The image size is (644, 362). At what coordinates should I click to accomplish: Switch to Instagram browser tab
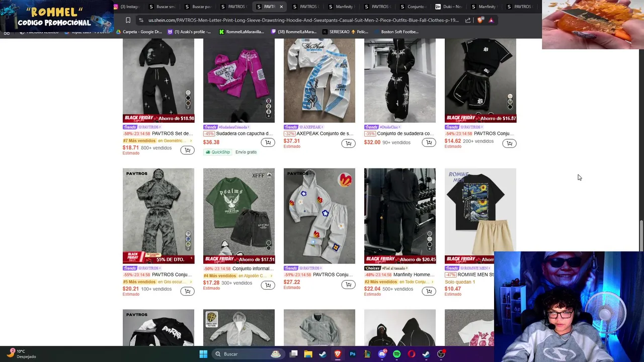click(x=126, y=7)
